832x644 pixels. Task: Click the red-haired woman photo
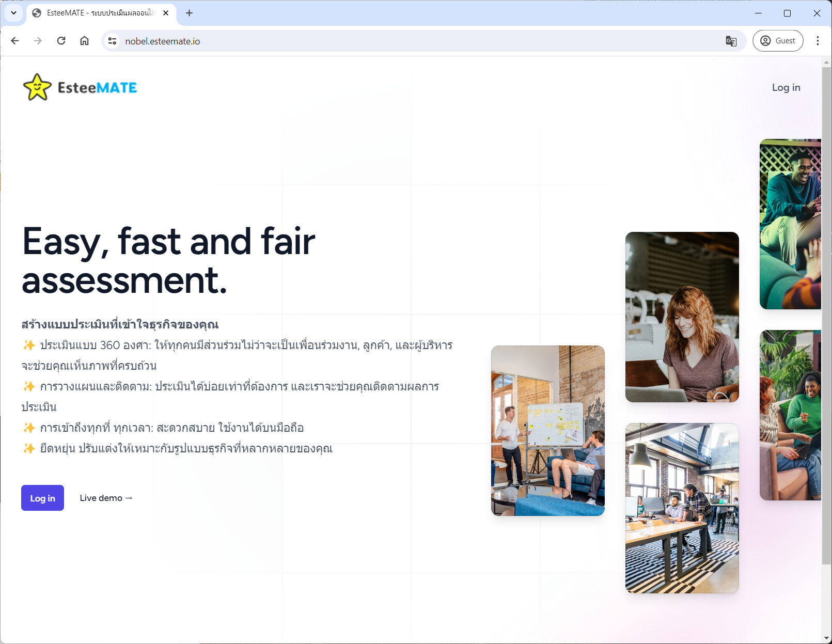(x=682, y=317)
